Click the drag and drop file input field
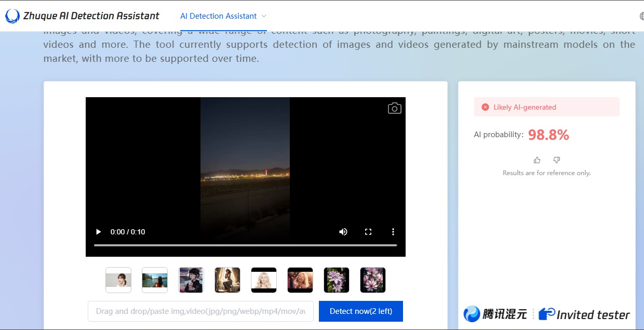 click(x=200, y=311)
